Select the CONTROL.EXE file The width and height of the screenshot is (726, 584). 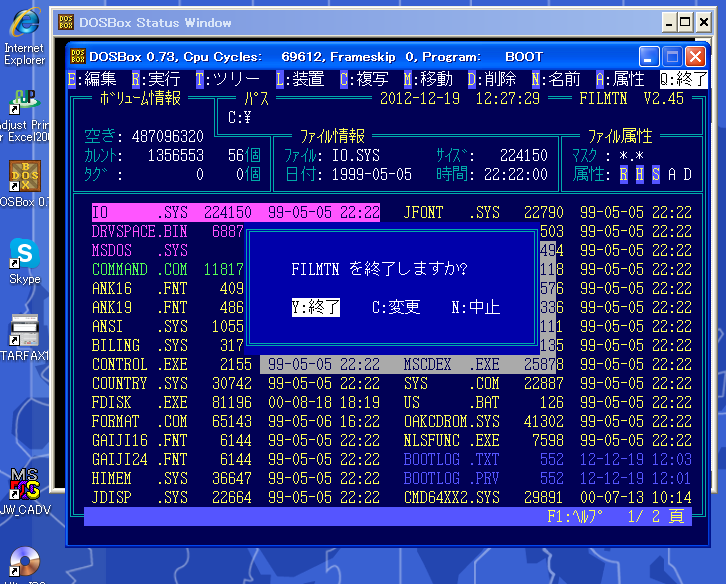click(236, 364)
